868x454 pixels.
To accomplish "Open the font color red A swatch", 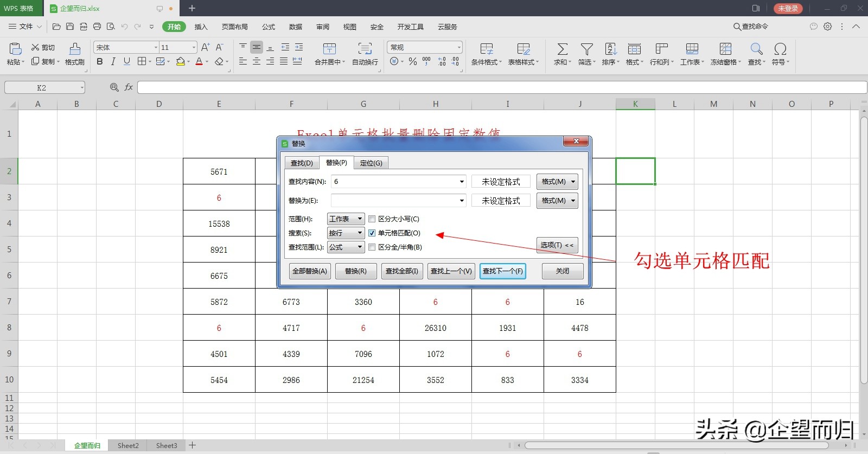I will point(199,61).
